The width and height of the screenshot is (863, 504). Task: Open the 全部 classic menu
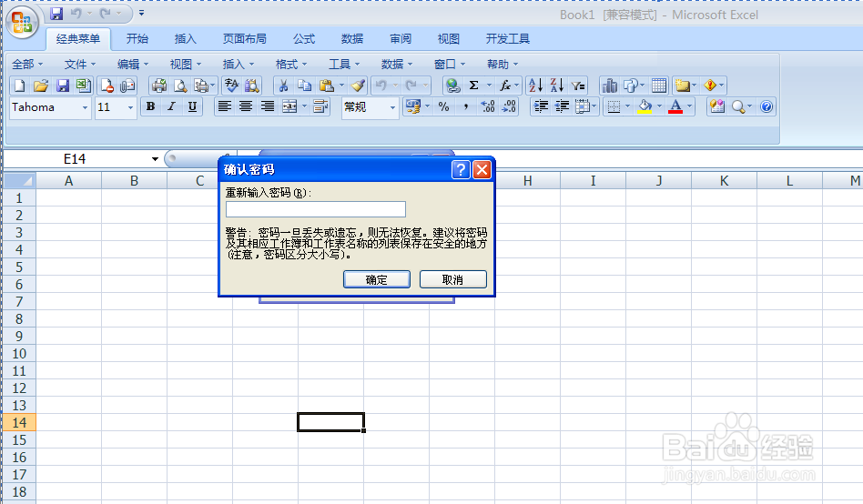click(x=27, y=65)
